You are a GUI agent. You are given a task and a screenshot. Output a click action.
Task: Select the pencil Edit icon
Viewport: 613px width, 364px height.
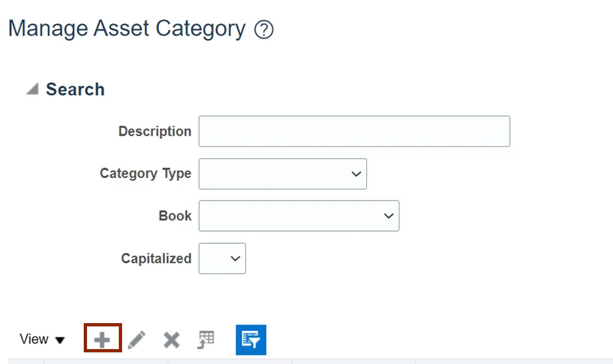click(x=136, y=340)
